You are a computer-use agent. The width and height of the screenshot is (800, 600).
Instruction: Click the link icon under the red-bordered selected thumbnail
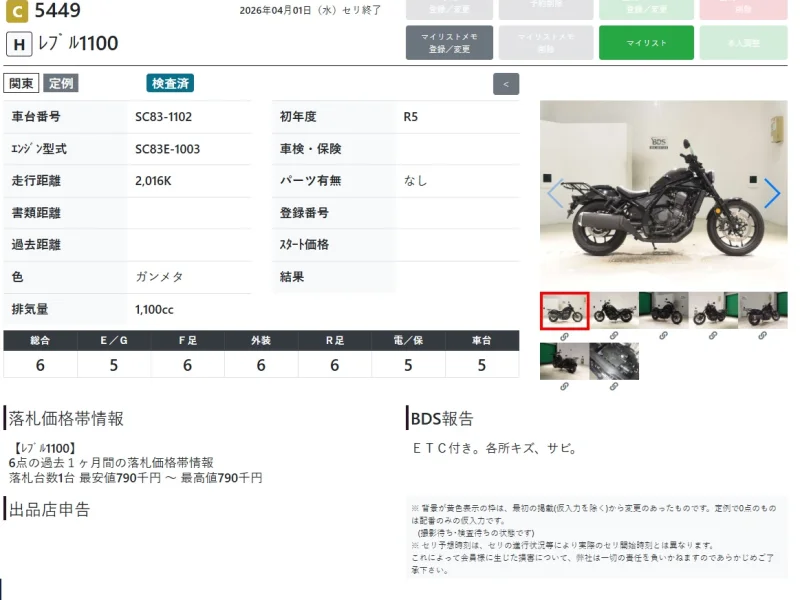(564, 337)
